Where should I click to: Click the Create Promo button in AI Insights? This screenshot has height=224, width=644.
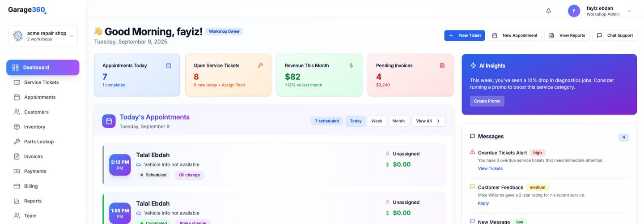(x=487, y=101)
